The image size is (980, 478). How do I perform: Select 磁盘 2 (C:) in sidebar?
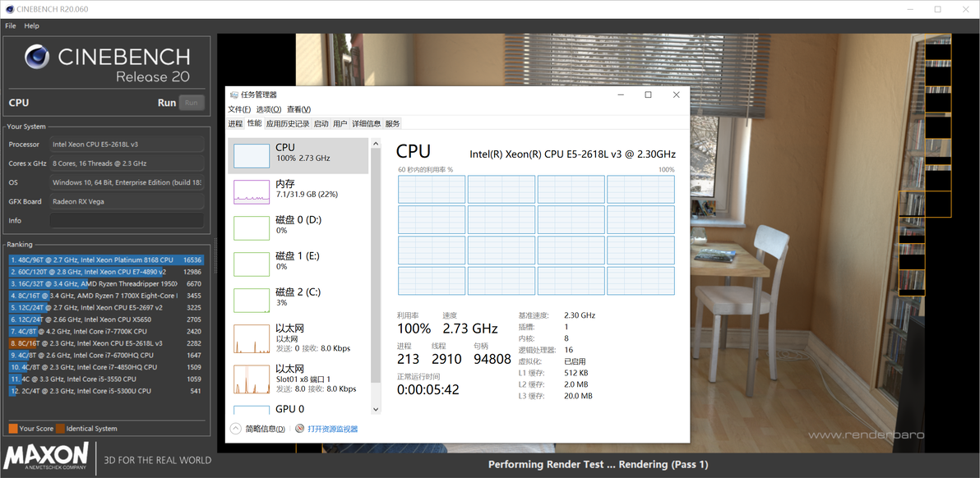(298, 300)
